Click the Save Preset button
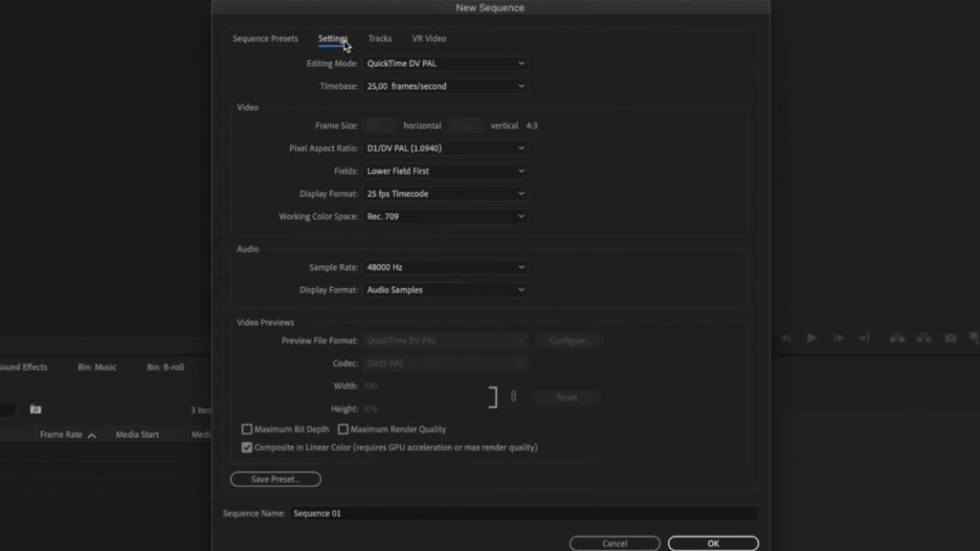The width and height of the screenshot is (980, 551). (276, 479)
